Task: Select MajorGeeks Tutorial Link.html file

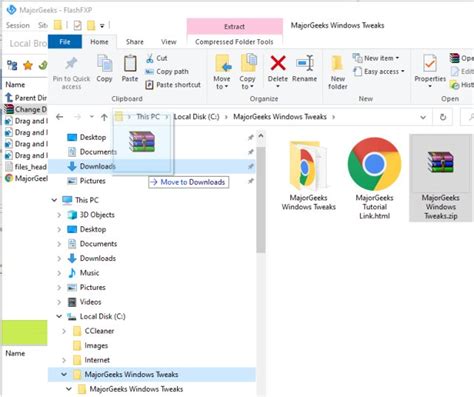Action: coord(374,178)
